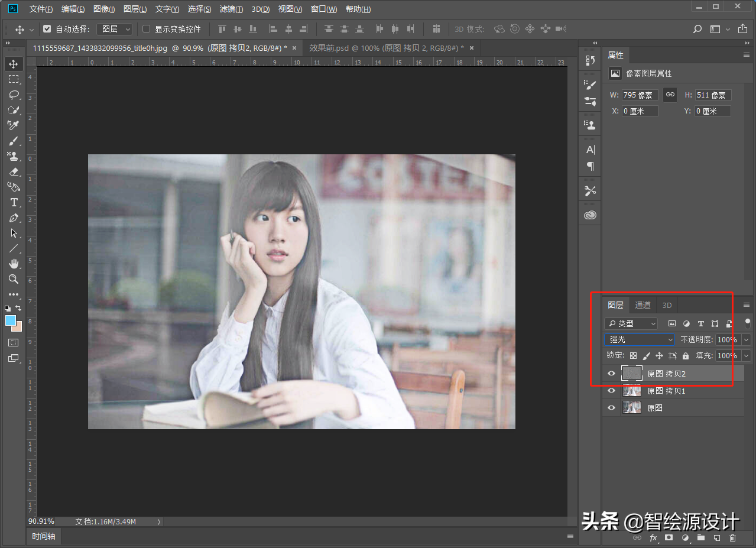Check the 显示变换控件 checkbox
Image resolution: width=756 pixels, height=548 pixels.
click(x=147, y=29)
